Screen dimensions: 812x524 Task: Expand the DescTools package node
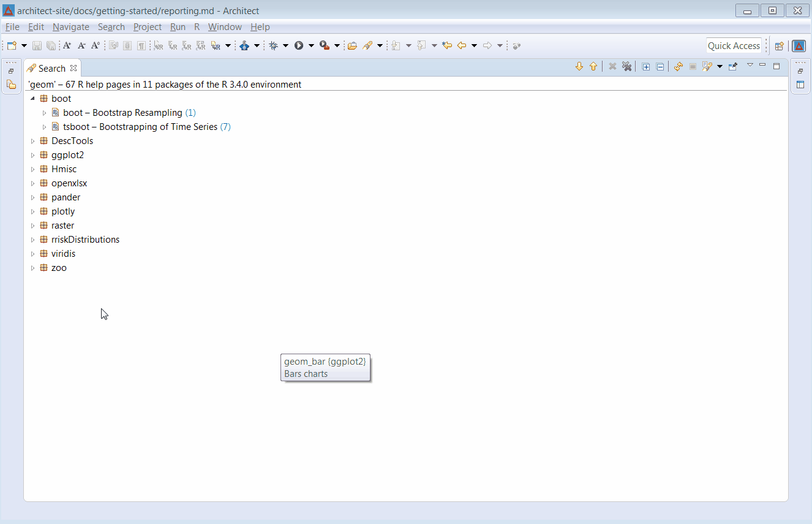[x=32, y=141]
